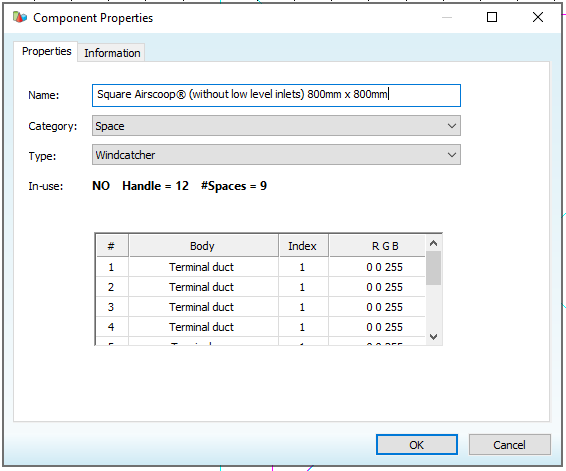
Task: Click the Type dropdown chevron
Action: [452, 155]
